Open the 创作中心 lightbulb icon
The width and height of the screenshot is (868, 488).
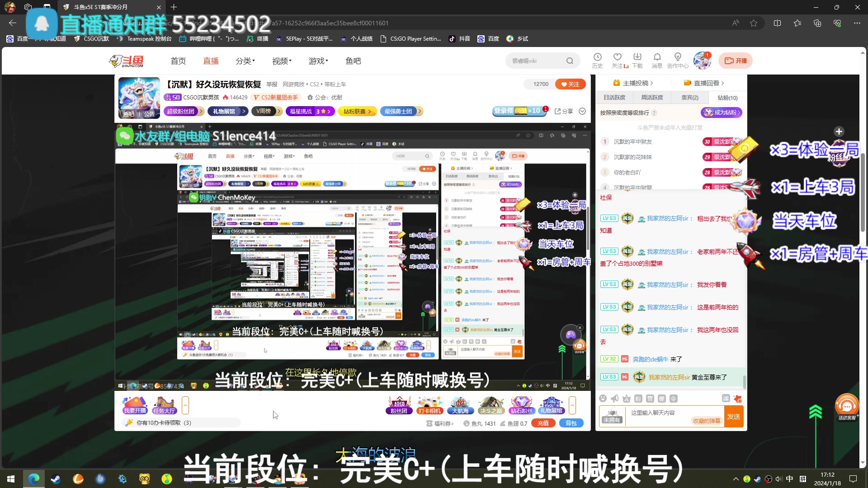pos(678,60)
